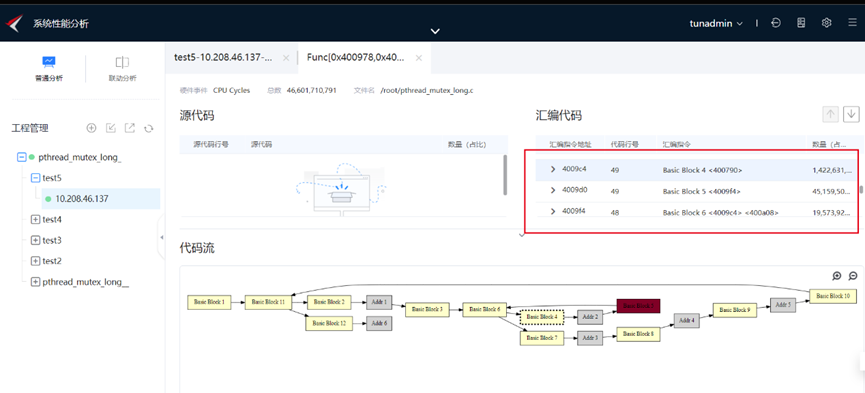Viewport: 865px width, 393px height.
Task: Click the import project icon beside 工程管理
Action: [111, 128]
